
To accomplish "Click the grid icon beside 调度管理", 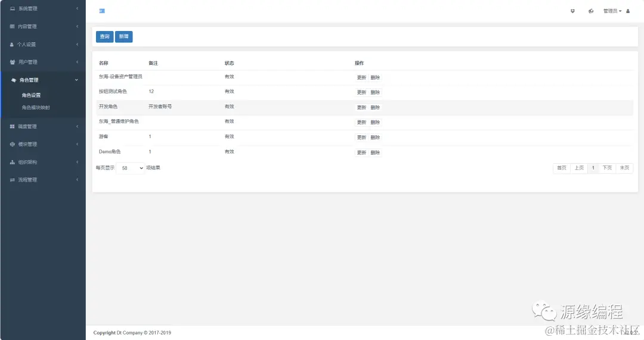I will (13, 126).
